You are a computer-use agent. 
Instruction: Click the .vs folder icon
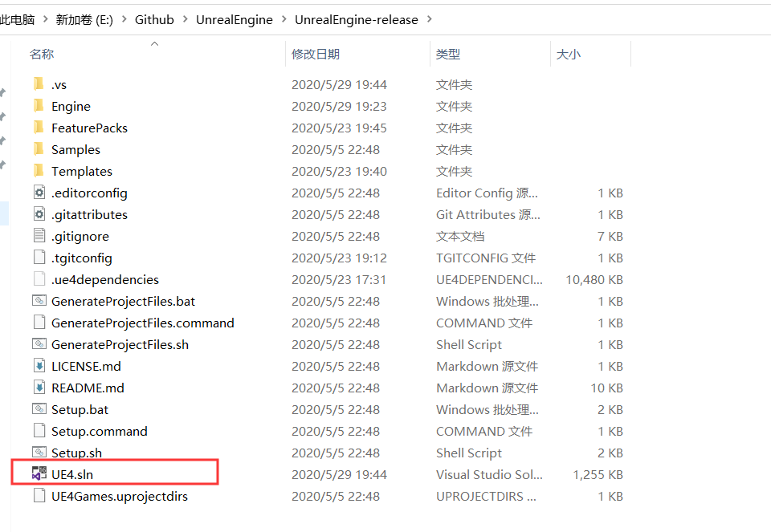(x=39, y=84)
